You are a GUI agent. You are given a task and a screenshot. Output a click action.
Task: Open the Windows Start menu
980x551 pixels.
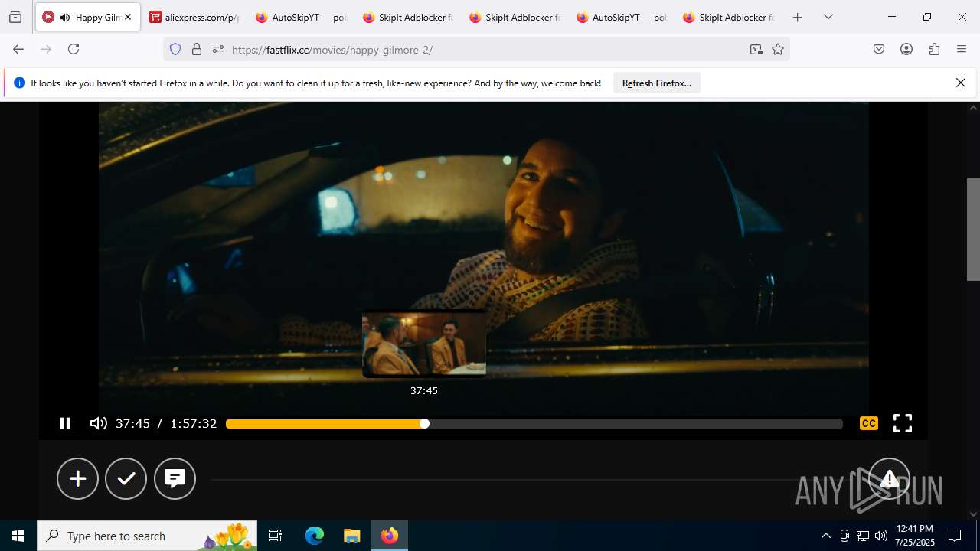(x=18, y=536)
